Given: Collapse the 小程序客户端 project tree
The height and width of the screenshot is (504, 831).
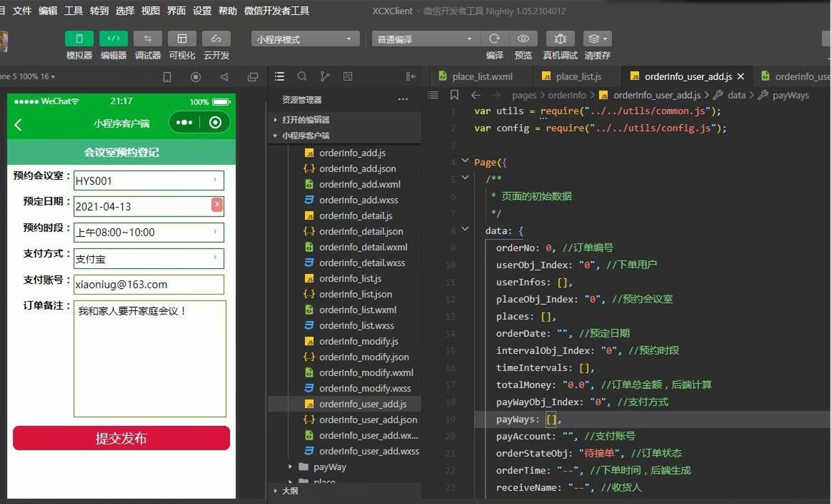Looking at the screenshot, I should (x=344, y=135).
